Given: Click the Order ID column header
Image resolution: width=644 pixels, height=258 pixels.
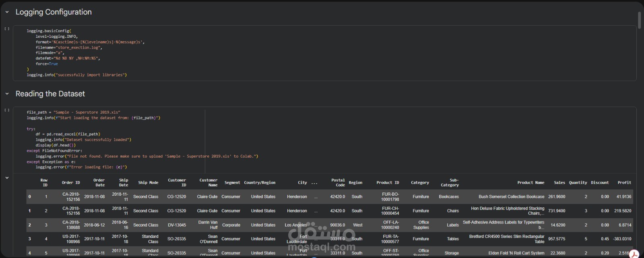Looking at the screenshot, I should coord(71,182).
